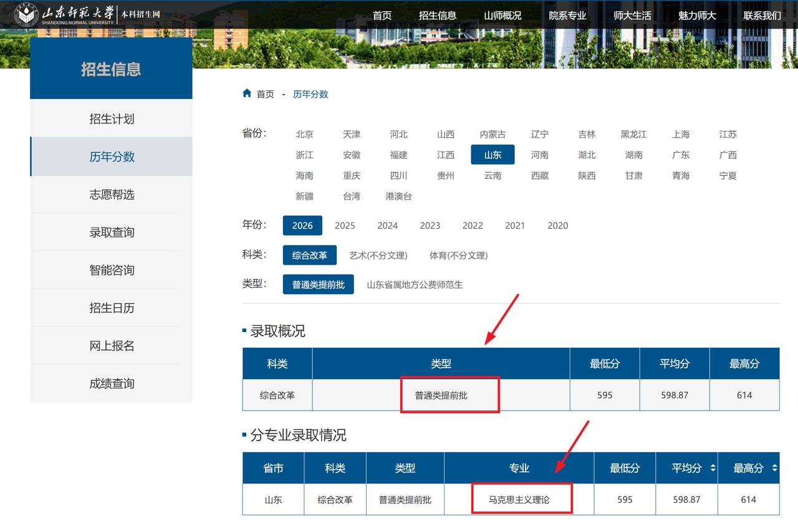Select 招生日历 in sidebar
798x532 pixels.
point(112,308)
